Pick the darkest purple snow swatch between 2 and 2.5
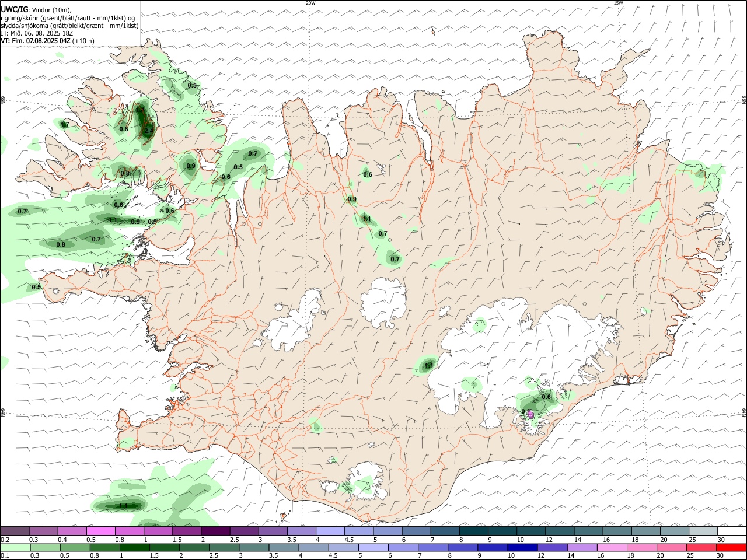The height and width of the screenshot is (560, 747). tap(216, 531)
